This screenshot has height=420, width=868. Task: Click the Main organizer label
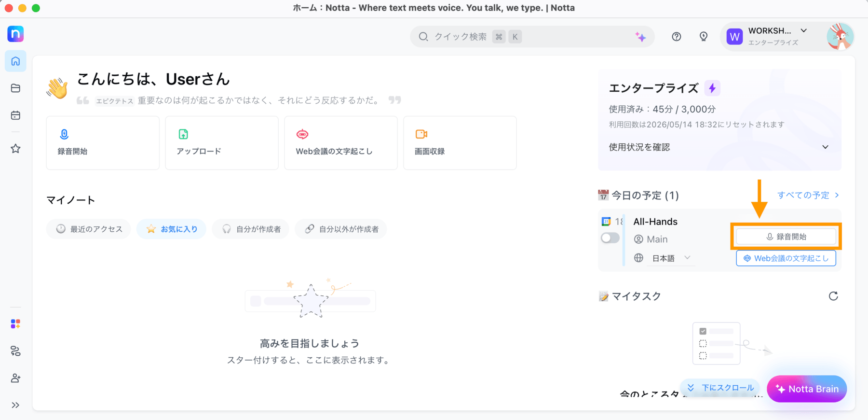657,239
